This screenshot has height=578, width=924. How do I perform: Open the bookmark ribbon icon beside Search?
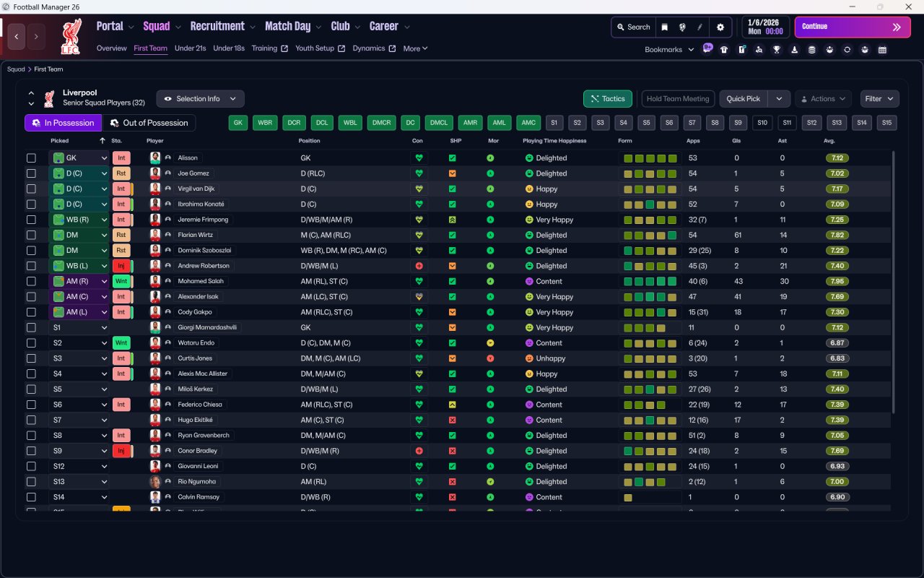(665, 27)
